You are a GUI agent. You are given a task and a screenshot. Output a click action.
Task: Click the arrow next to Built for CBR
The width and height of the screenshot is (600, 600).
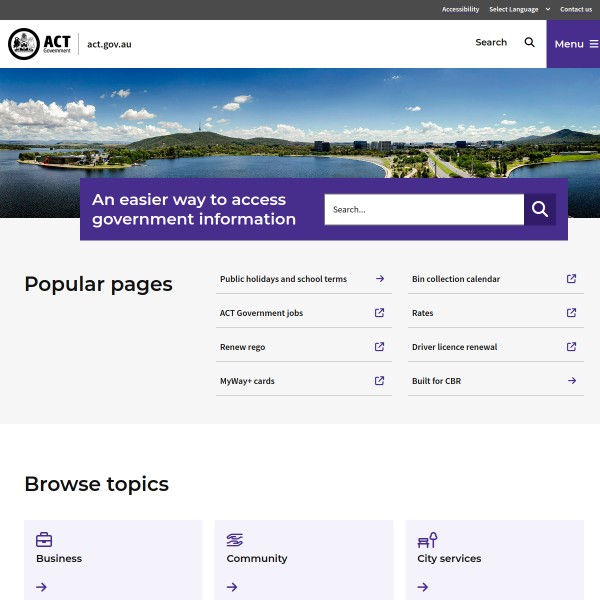pos(571,381)
